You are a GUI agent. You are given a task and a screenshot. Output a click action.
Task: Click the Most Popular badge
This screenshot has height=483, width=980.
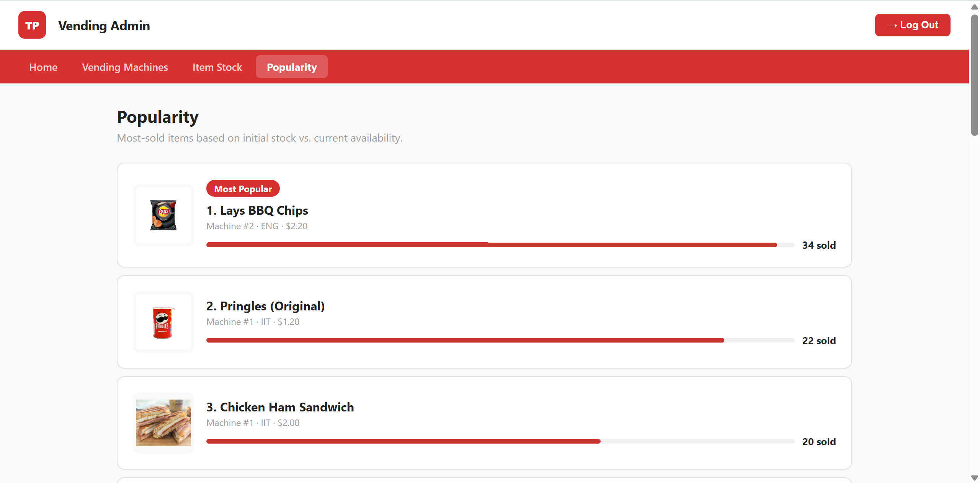coord(243,189)
